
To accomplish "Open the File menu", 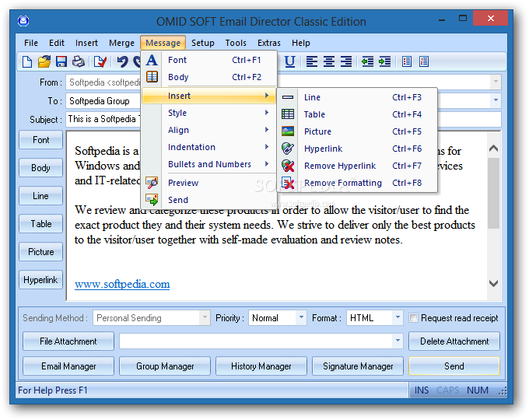I will 31,43.
